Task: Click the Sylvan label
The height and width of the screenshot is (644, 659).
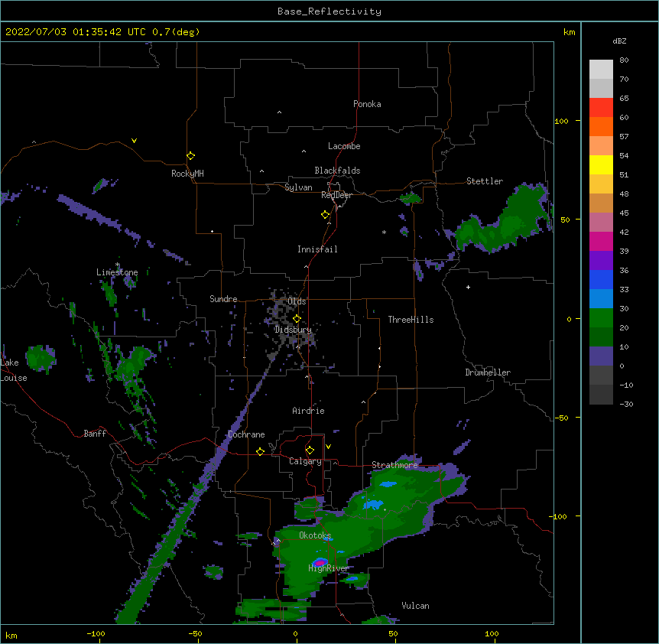Action: (x=298, y=187)
